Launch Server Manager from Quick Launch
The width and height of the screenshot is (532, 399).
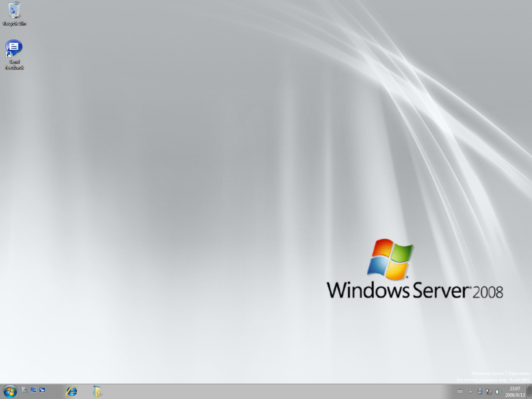click(25, 389)
